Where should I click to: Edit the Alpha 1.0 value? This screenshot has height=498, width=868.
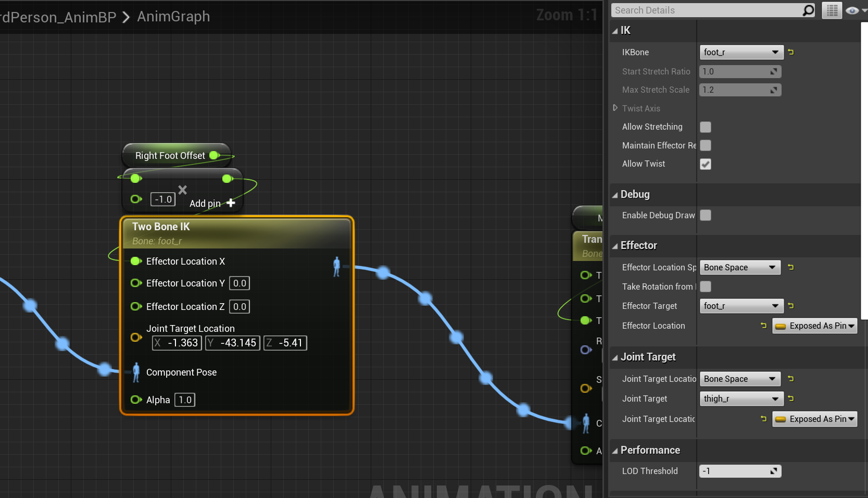coord(185,400)
